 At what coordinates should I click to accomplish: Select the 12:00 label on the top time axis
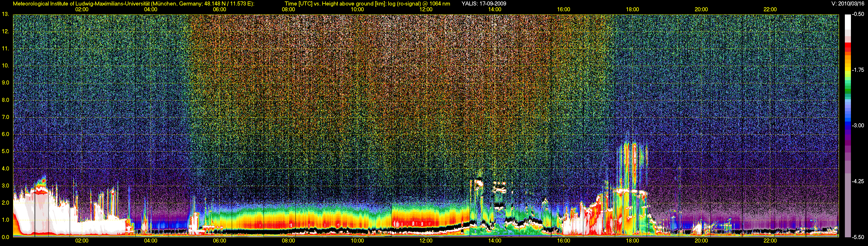[x=426, y=10]
